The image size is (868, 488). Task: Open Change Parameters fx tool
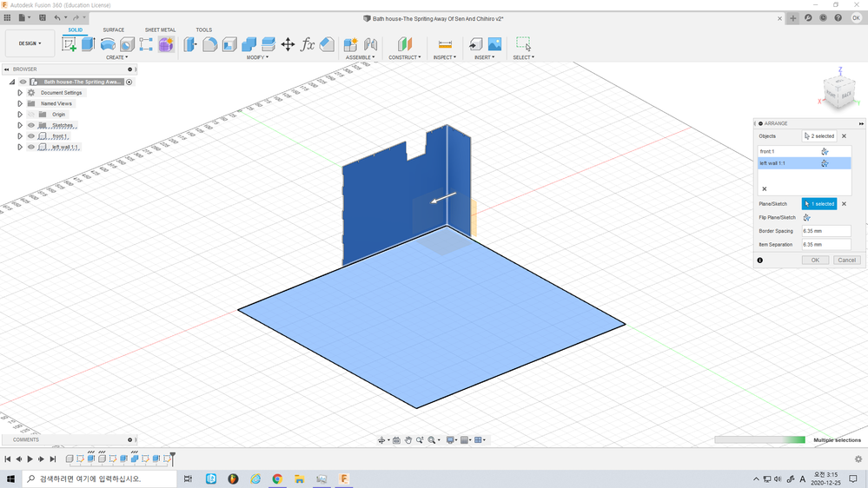pyautogui.click(x=308, y=44)
